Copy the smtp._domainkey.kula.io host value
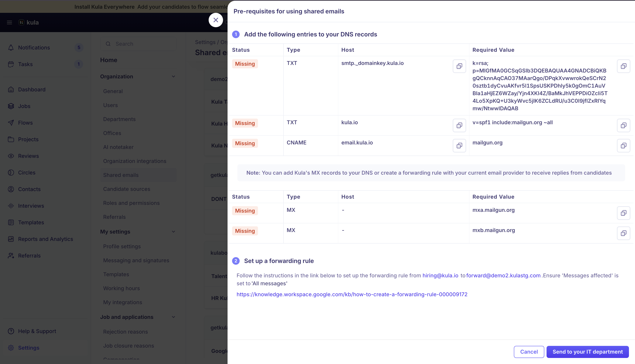The width and height of the screenshot is (635, 364). (459, 66)
